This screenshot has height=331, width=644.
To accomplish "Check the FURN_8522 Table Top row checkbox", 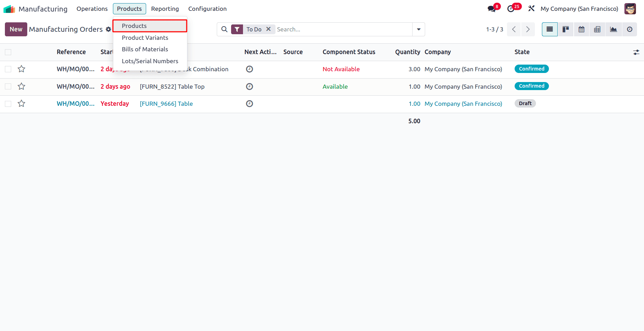I will 8,86.
